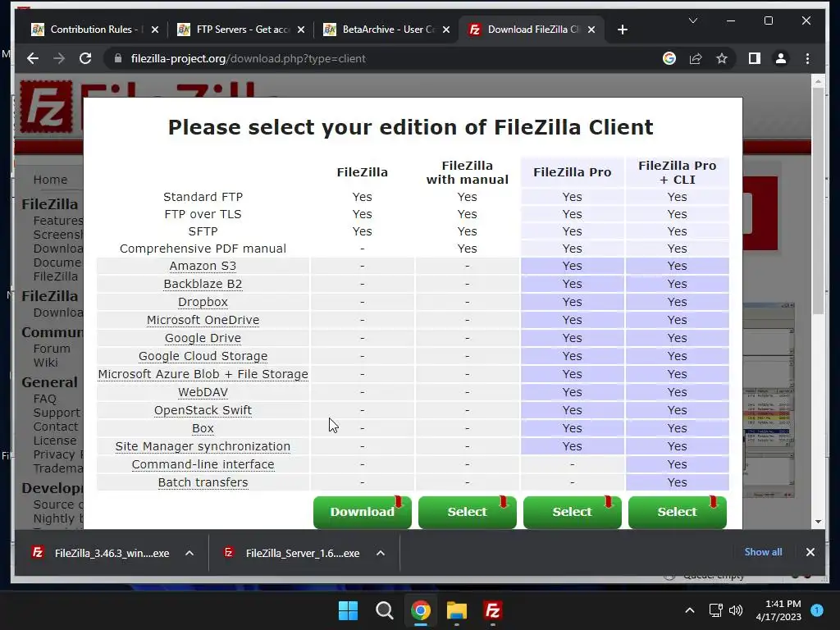840x630 pixels.
Task: Open the Windows Start menu
Action: (x=348, y=610)
